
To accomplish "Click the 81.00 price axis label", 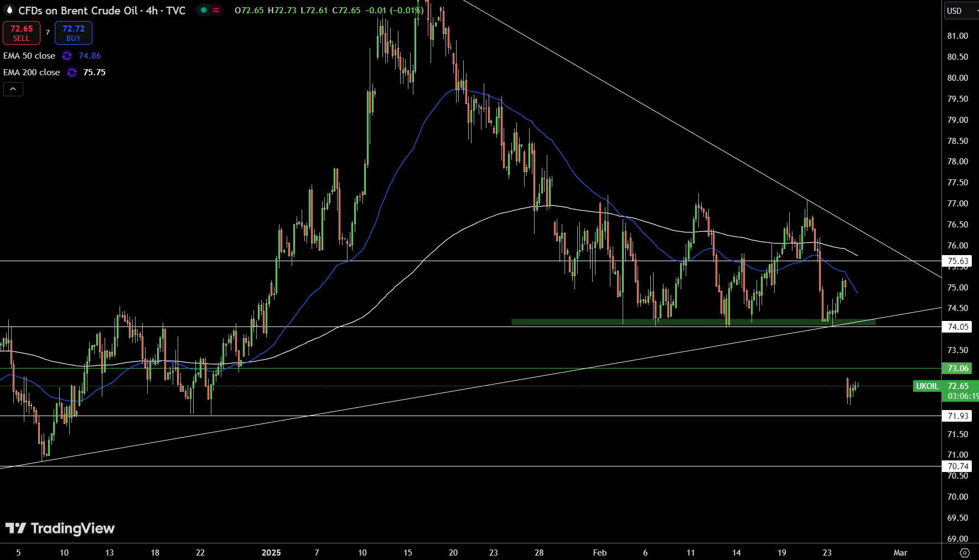I will click(x=958, y=36).
